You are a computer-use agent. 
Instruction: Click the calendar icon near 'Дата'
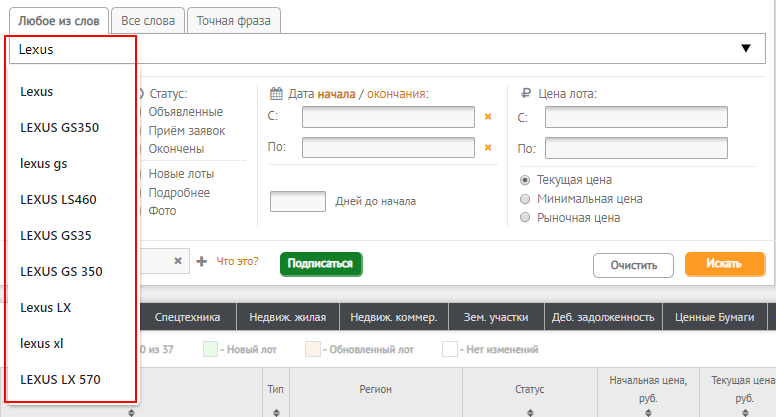click(x=276, y=93)
